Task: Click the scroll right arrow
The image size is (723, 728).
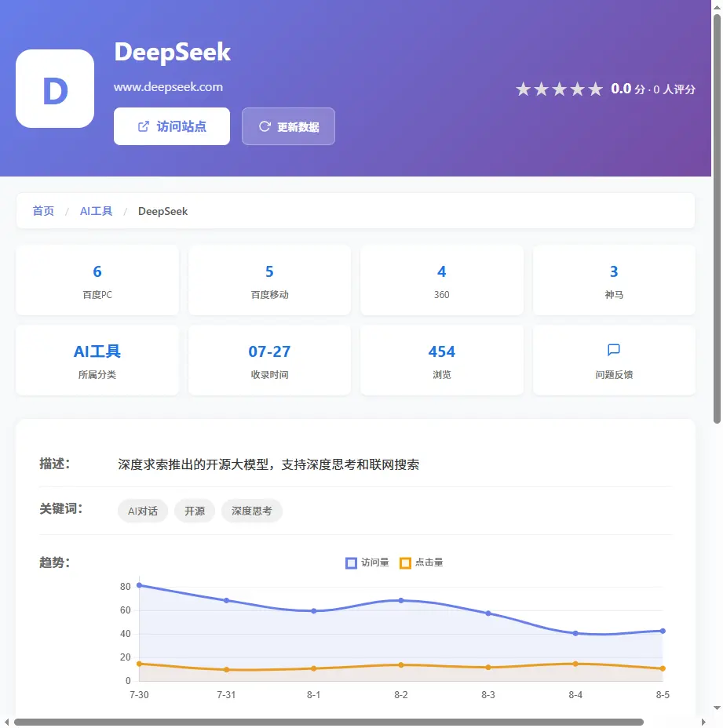Action: pos(703,722)
